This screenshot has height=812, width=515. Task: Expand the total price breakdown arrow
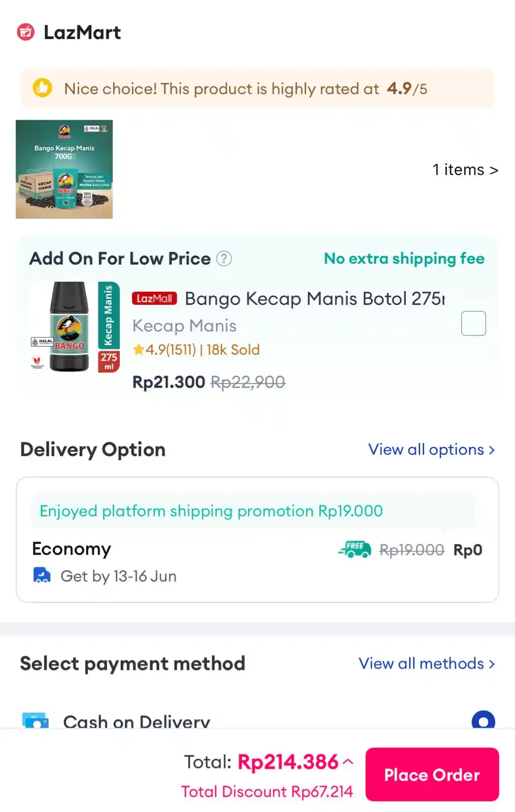pyautogui.click(x=348, y=762)
